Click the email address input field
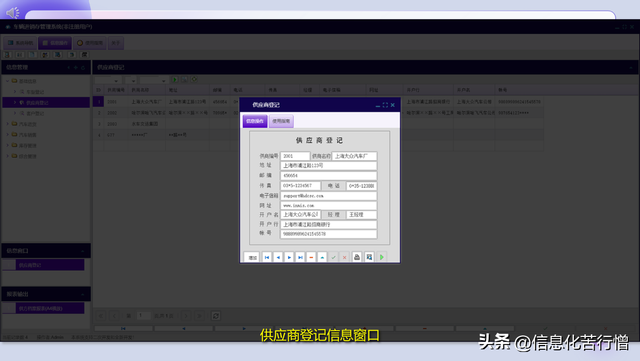 329,196
